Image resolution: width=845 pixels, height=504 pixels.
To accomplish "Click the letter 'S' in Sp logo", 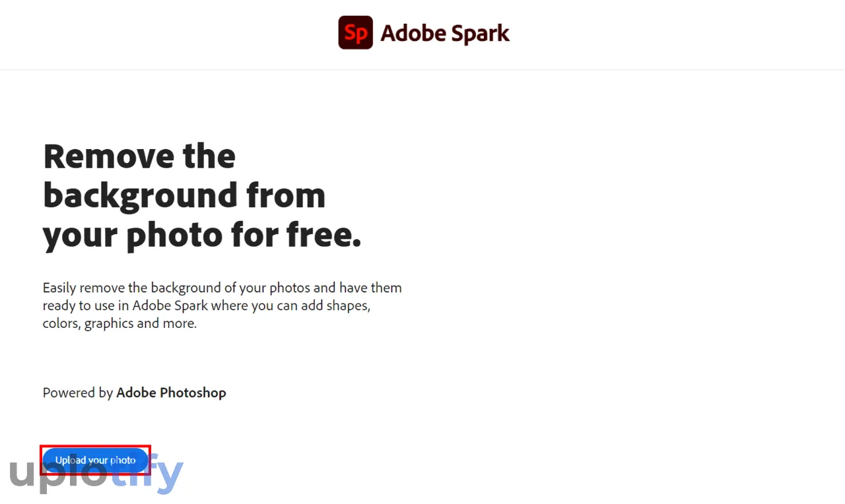I will tap(351, 32).
